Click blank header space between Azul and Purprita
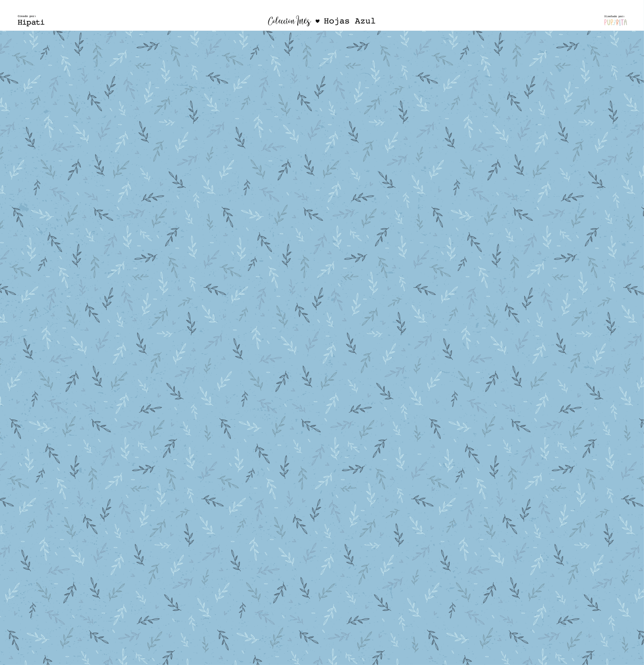Screen dimensions: 644x665 tap(490, 18)
